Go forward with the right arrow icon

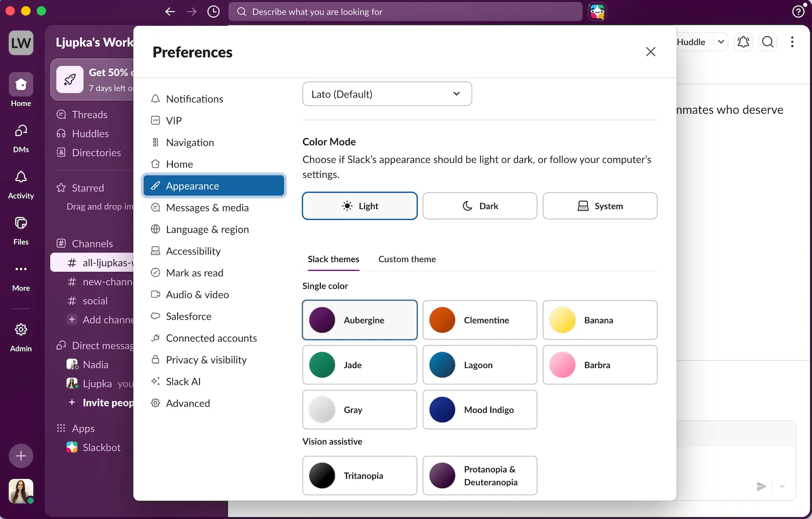(x=192, y=12)
